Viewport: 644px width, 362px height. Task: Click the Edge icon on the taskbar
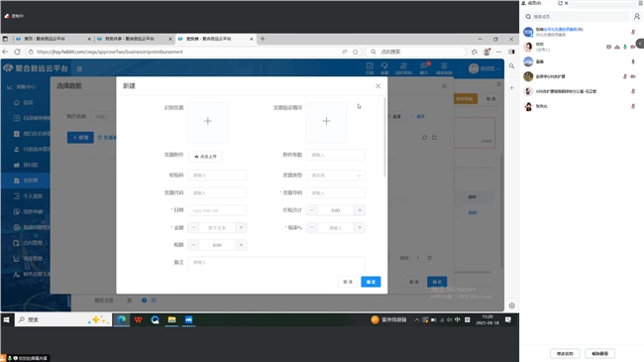coord(122,319)
